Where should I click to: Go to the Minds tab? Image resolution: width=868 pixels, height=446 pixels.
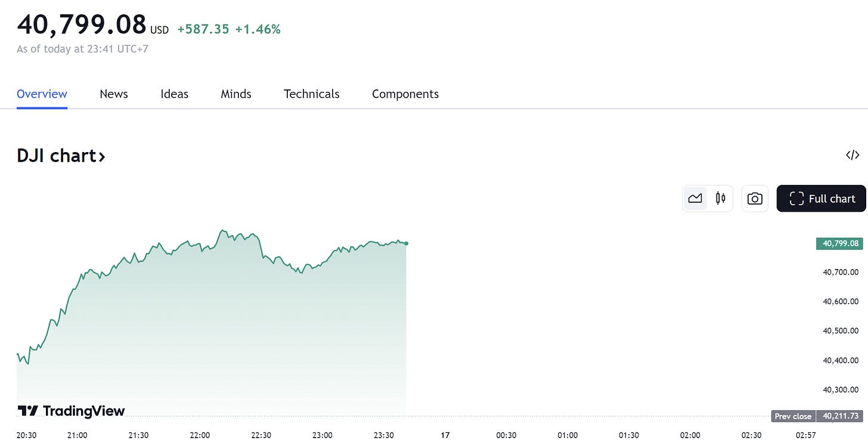236,94
